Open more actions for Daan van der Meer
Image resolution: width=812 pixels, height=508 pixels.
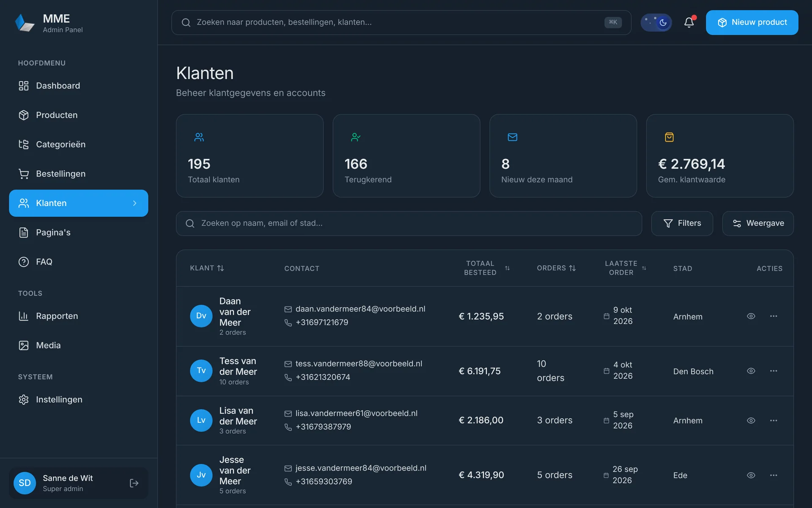pyautogui.click(x=774, y=316)
